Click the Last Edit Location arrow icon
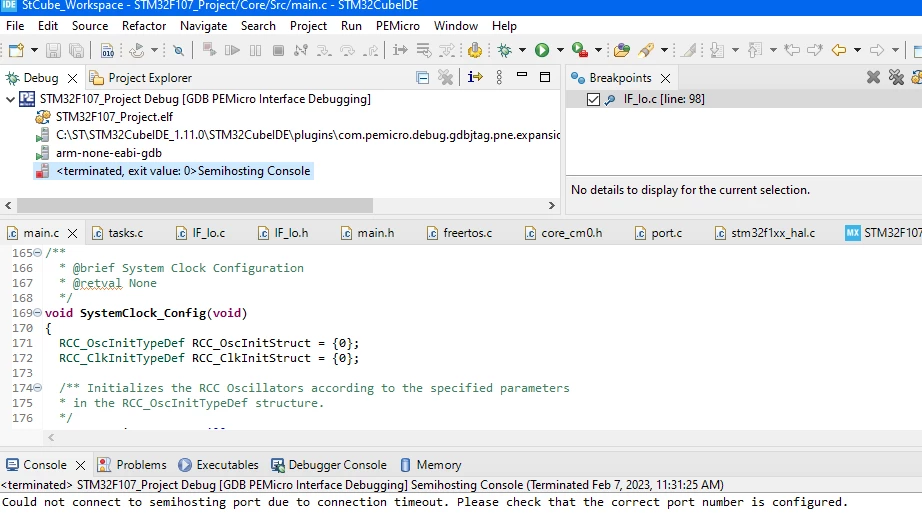922x530 pixels. (x=792, y=51)
